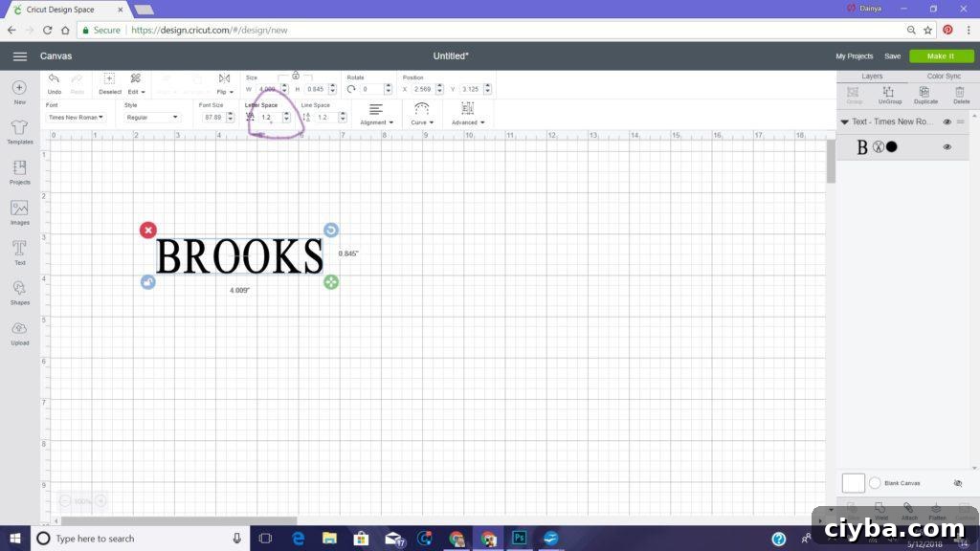
Task: Open the Curve dropdown
Action: point(422,114)
